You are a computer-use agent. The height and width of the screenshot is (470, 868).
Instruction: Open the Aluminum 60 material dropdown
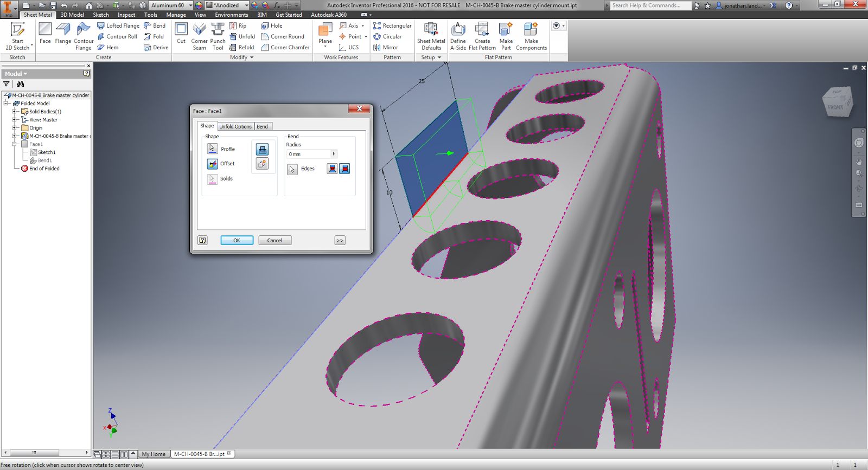tap(190, 5)
